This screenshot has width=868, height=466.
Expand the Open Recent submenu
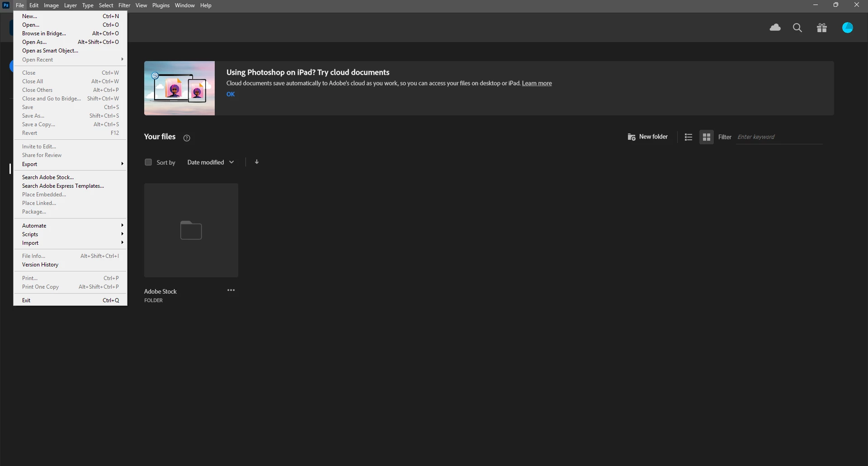71,60
